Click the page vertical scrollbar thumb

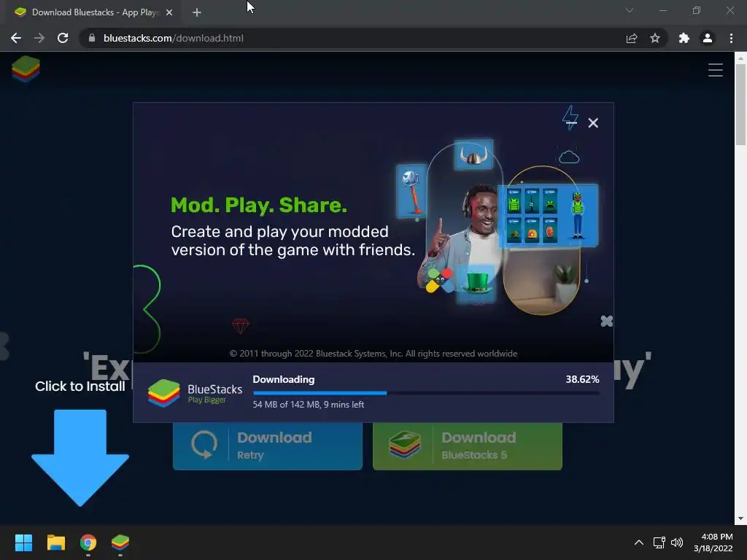tap(740, 104)
